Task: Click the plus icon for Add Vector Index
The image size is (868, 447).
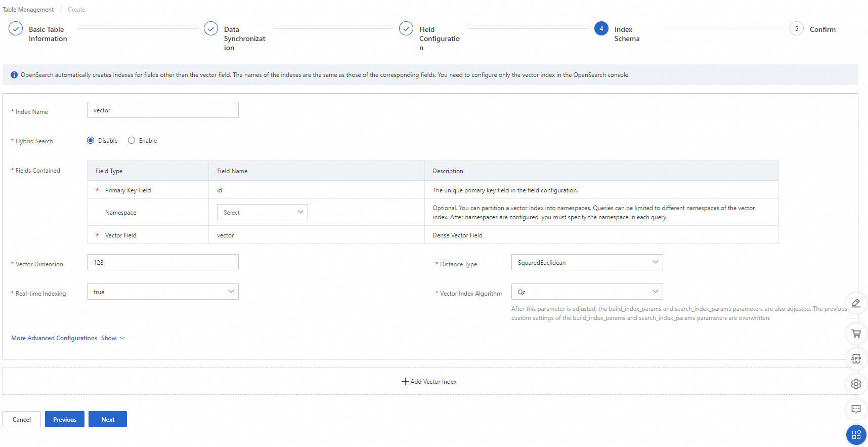Action: (405, 382)
